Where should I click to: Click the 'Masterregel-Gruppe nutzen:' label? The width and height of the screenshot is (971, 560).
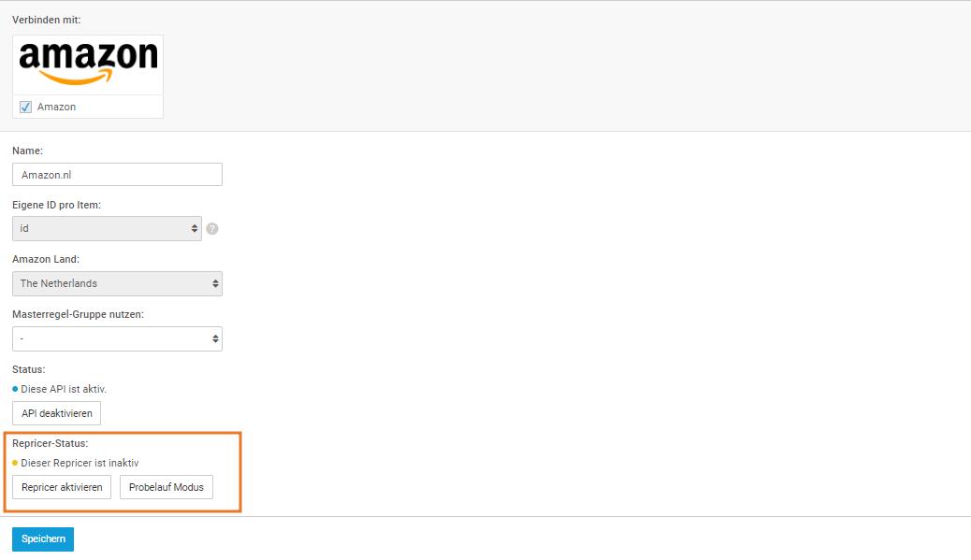coord(78,314)
